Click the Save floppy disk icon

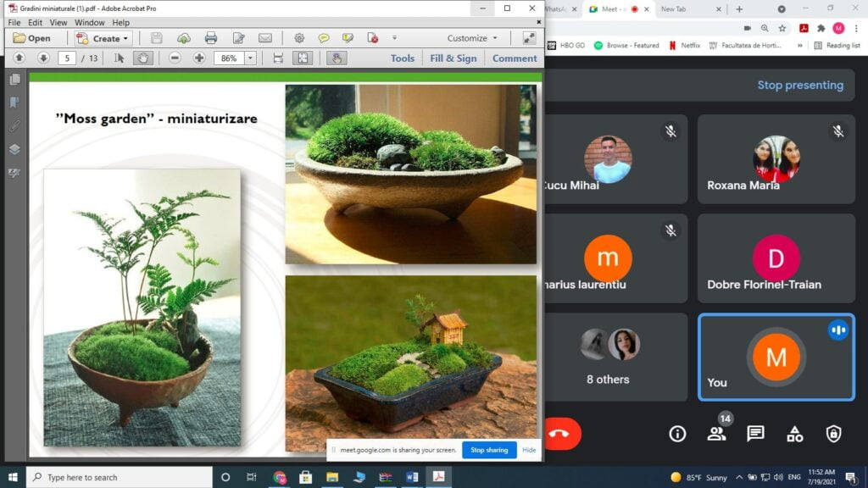click(x=156, y=38)
